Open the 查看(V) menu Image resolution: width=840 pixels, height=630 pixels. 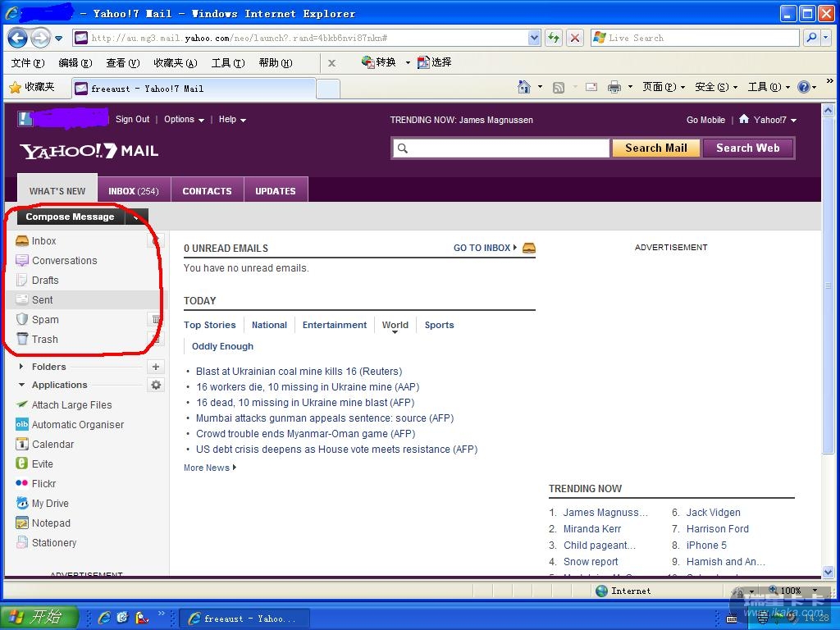(123, 62)
